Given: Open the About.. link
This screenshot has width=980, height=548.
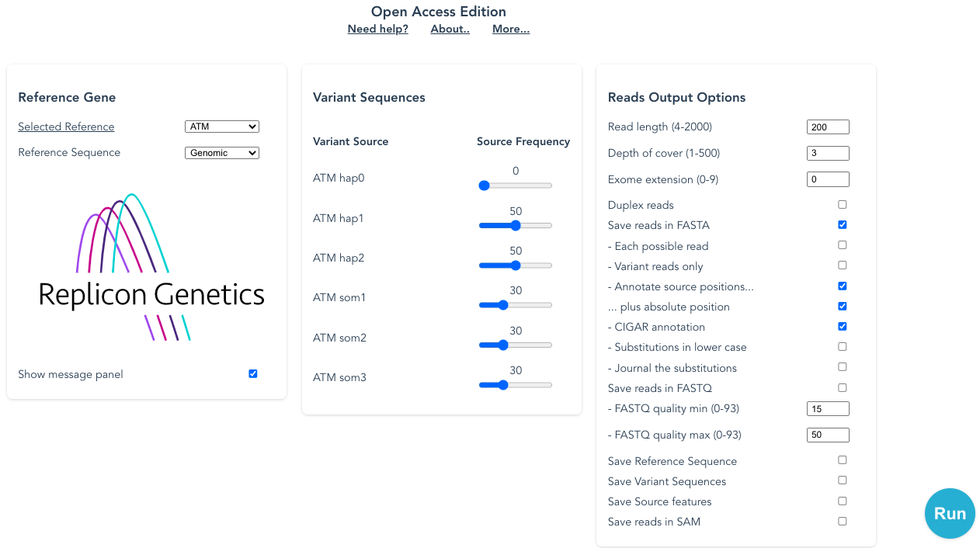Looking at the screenshot, I should 450,29.
